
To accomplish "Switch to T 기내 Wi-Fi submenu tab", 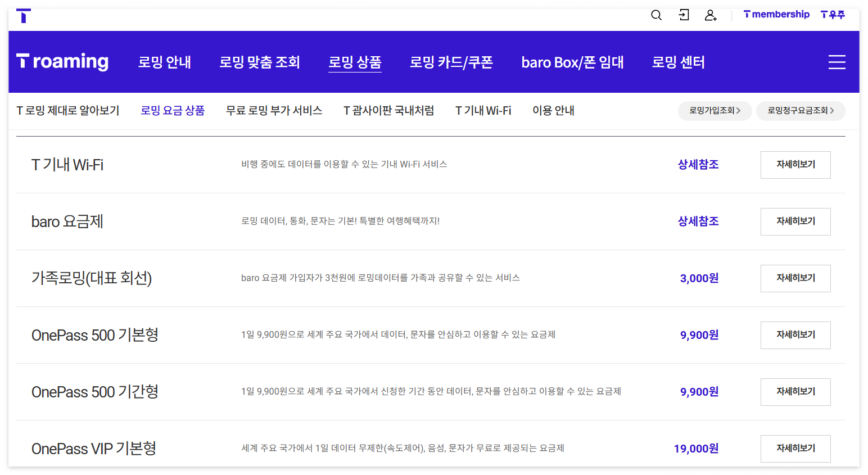I will coord(483,111).
